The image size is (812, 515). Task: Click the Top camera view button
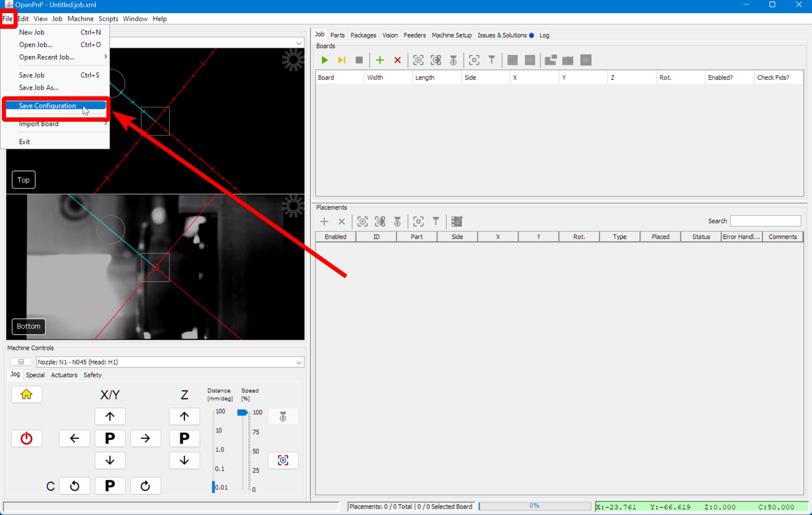click(23, 180)
